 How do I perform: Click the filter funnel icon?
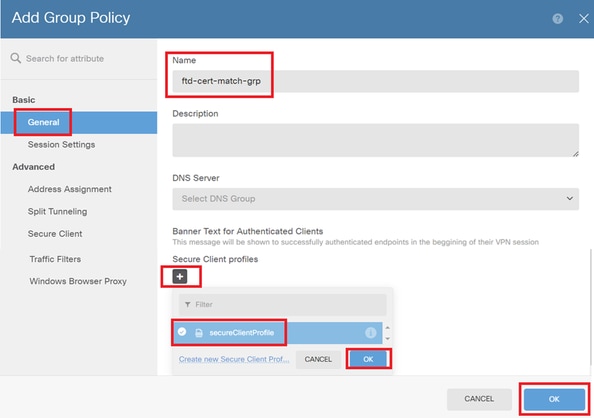(x=188, y=304)
